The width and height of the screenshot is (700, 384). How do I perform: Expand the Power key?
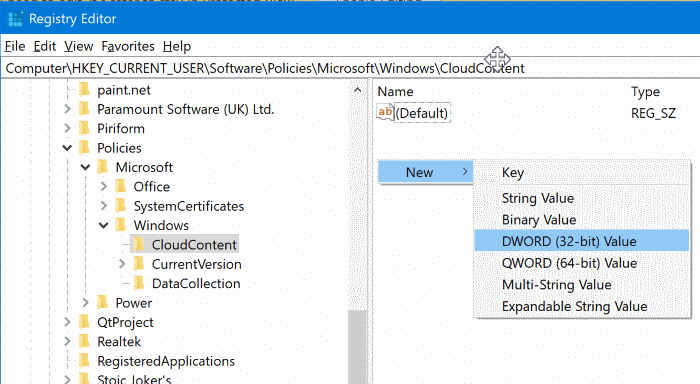(x=85, y=303)
